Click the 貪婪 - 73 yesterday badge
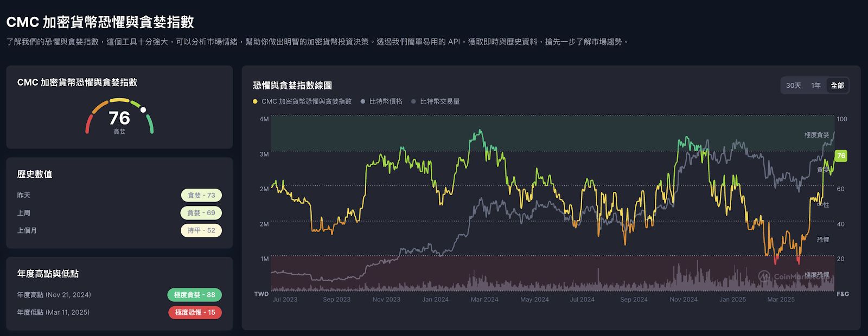Image resolution: width=868 pixels, height=336 pixels. (201, 195)
